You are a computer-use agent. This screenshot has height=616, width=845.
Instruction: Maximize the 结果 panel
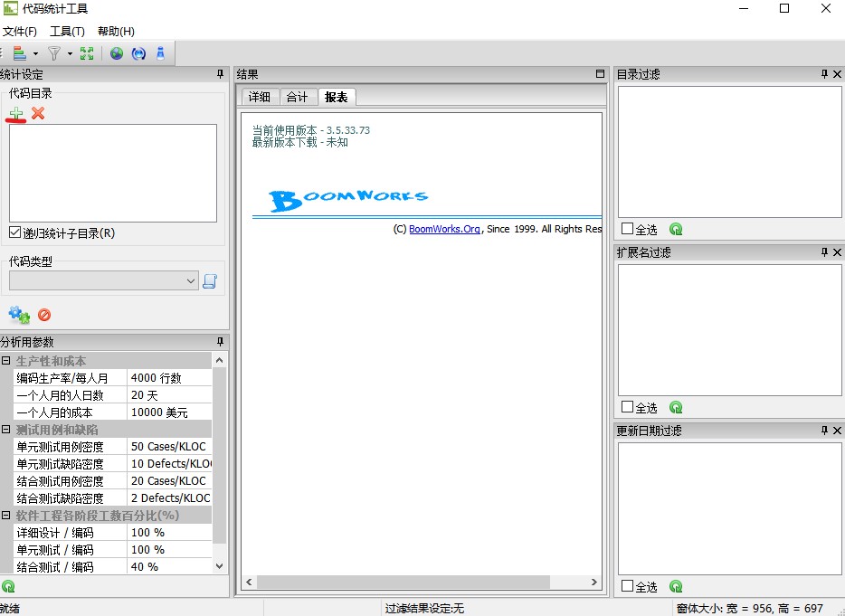coord(600,74)
